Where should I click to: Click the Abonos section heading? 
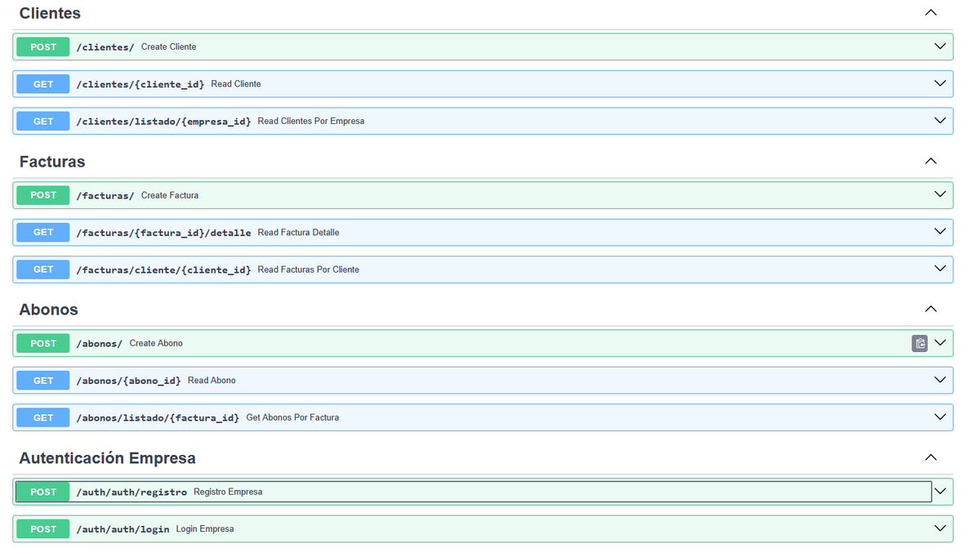tap(49, 310)
